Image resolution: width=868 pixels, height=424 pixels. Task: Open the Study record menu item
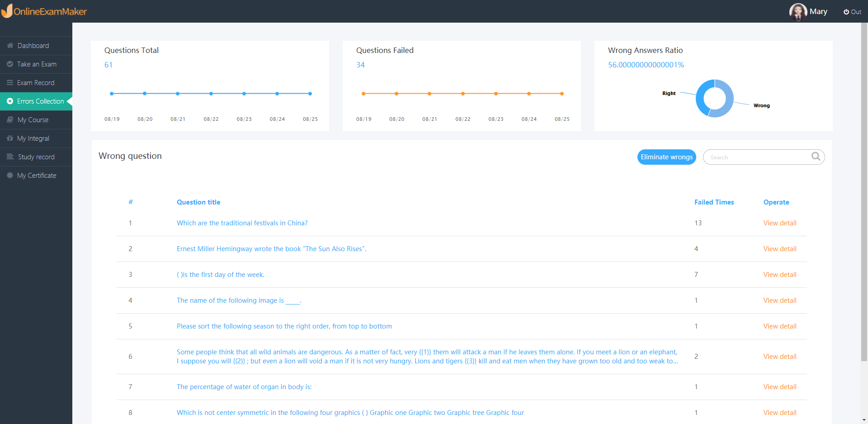(36, 157)
